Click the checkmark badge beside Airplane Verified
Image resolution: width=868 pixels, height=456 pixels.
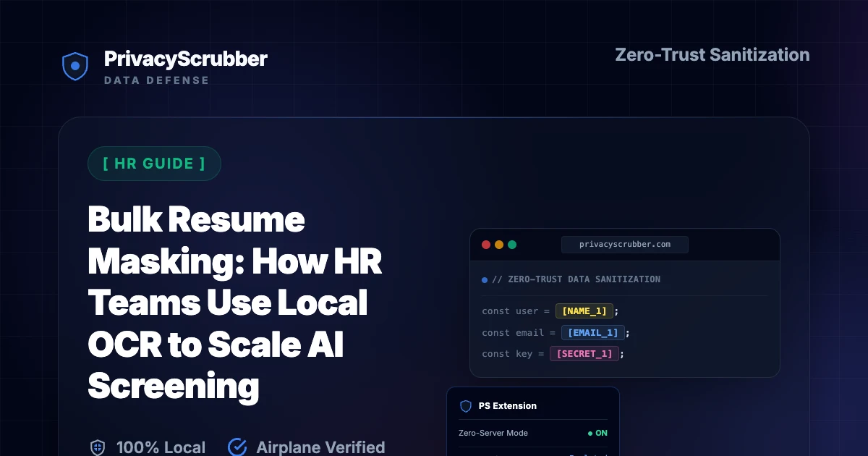pos(237,447)
